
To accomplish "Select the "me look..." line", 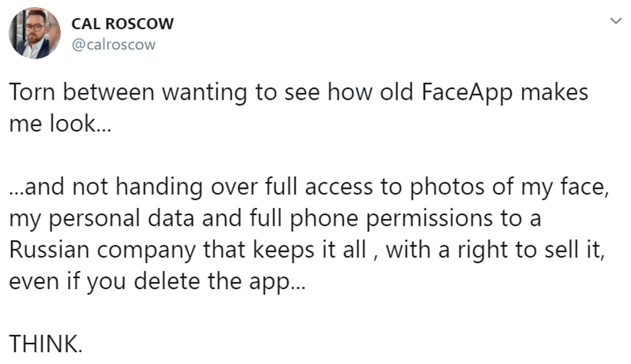I will coord(61,124).
